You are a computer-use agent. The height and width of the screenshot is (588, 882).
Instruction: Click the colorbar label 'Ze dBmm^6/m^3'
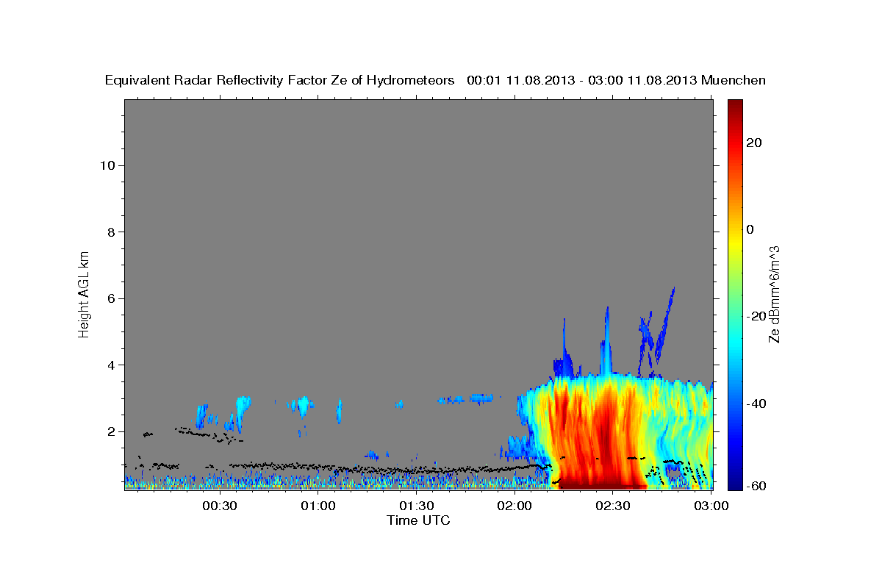point(774,294)
